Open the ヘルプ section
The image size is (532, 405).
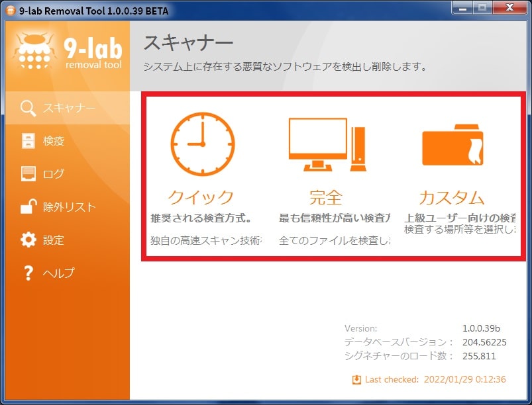click(68, 273)
